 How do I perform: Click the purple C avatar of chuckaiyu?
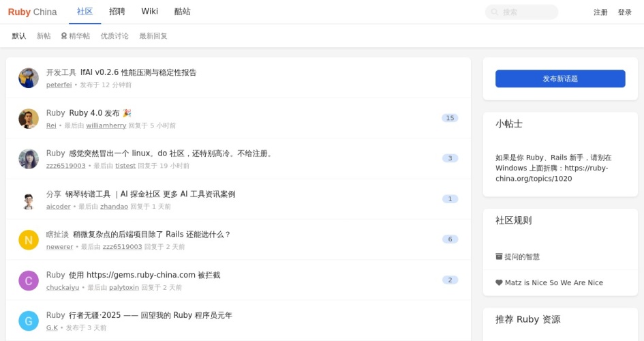pyautogui.click(x=29, y=280)
